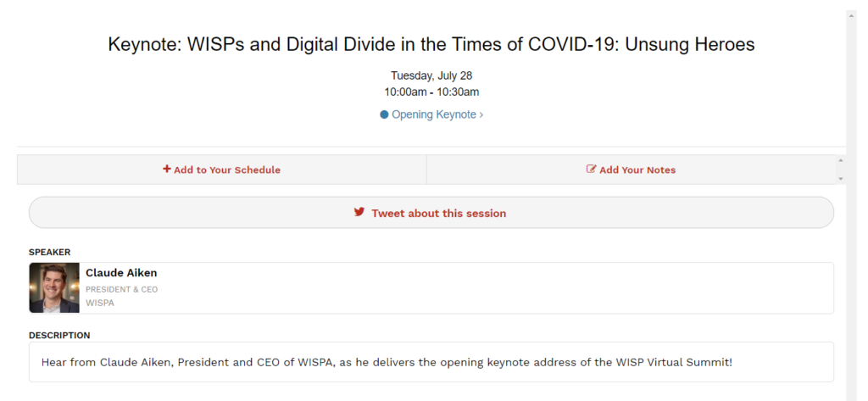Click the WISPA company label under the speaker
868x401 pixels.
coord(100,303)
